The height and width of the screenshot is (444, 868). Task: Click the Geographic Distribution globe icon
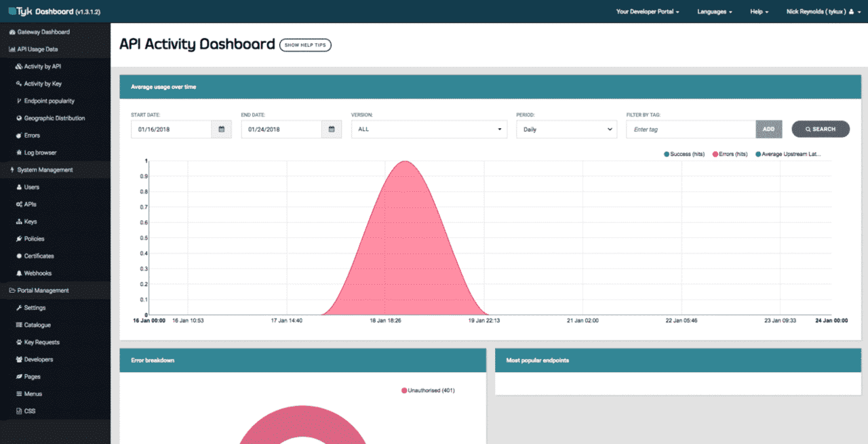pos(19,118)
